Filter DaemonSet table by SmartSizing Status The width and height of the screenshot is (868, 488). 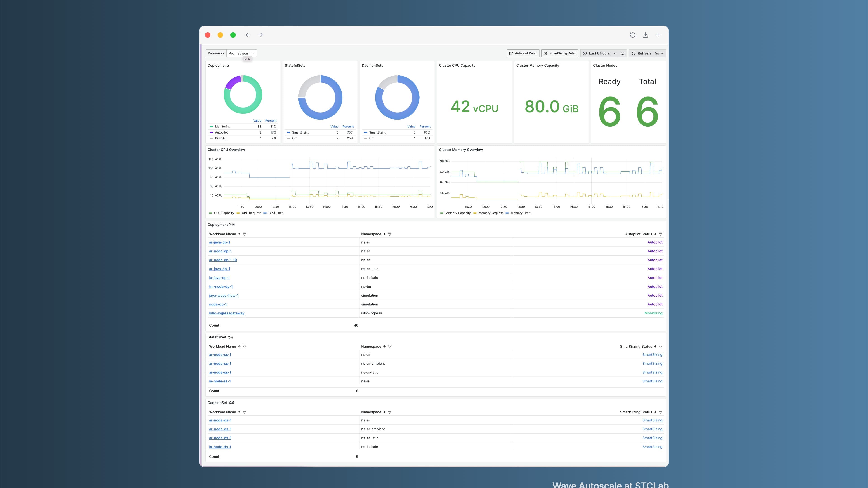point(660,412)
